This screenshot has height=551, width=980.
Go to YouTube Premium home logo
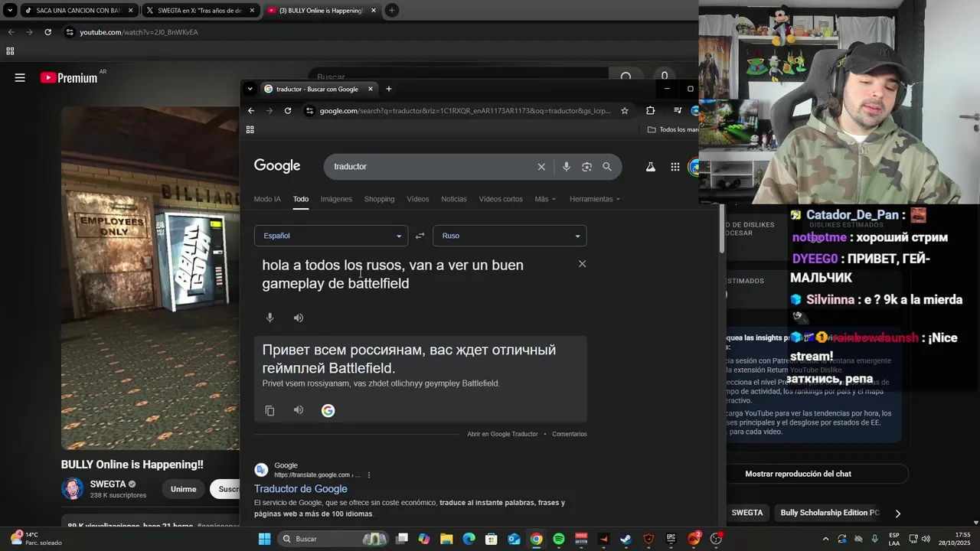click(x=69, y=77)
